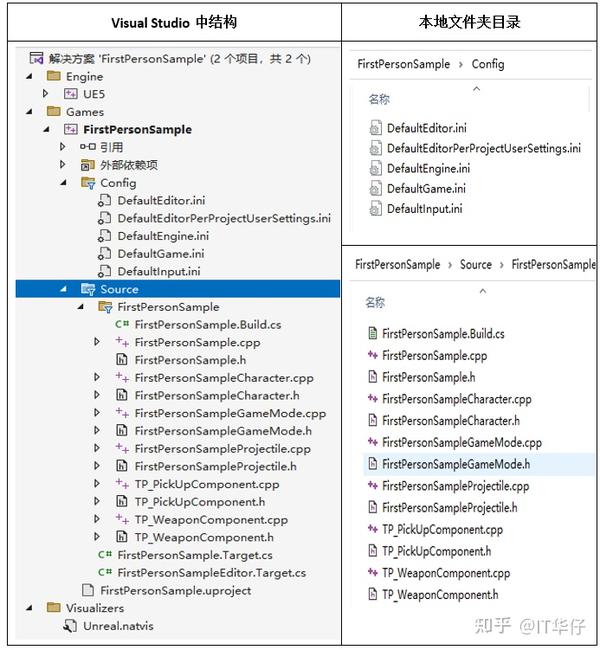Select FirstPersonSampleGameMode.h in the local folder
This screenshot has height=650, width=600.
[x=455, y=464]
